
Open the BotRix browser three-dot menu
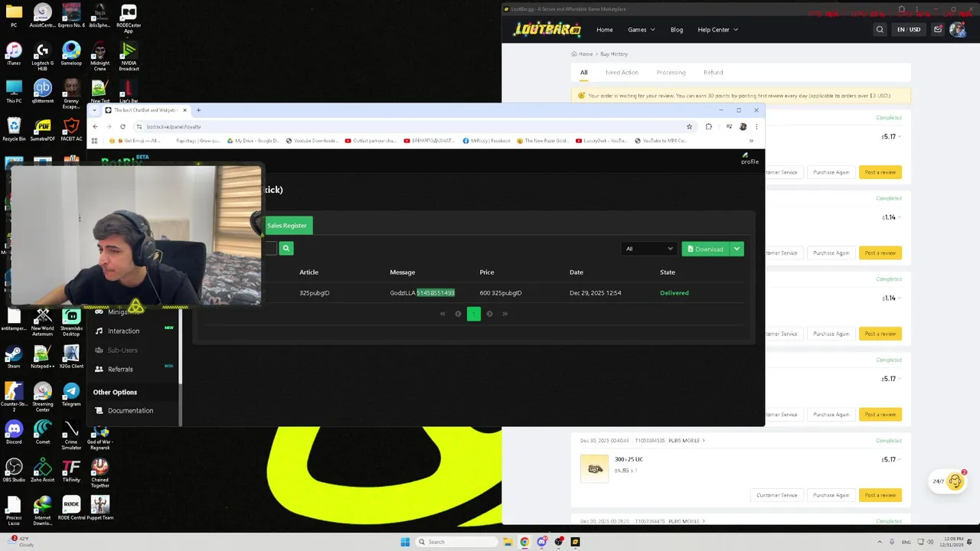click(x=756, y=126)
